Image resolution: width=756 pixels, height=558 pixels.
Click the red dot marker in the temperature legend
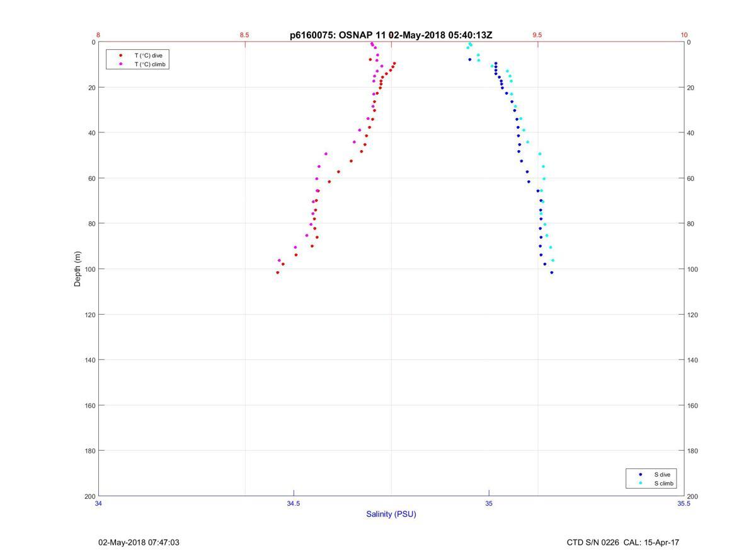pyautogui.click(x=120, y=55)
